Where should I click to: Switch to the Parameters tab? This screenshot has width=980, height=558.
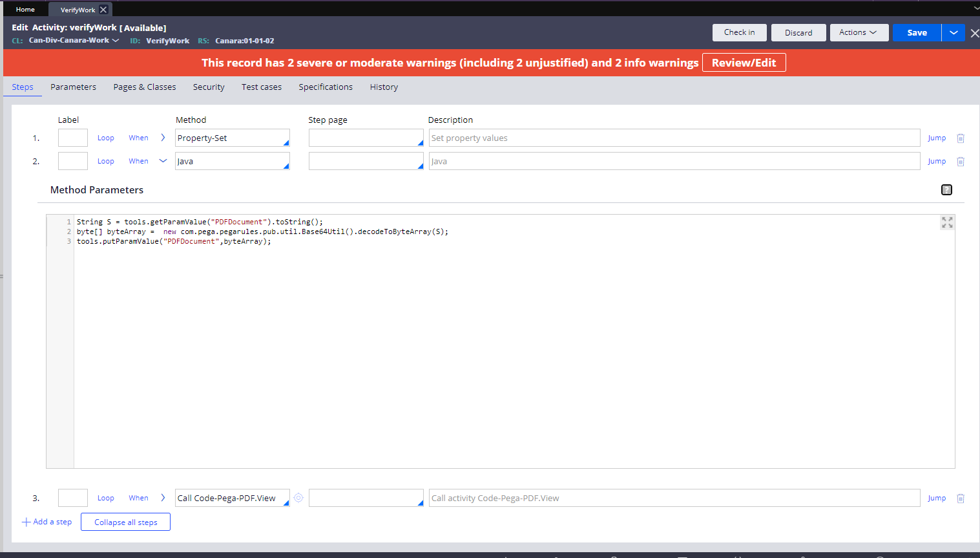point(73,87)
